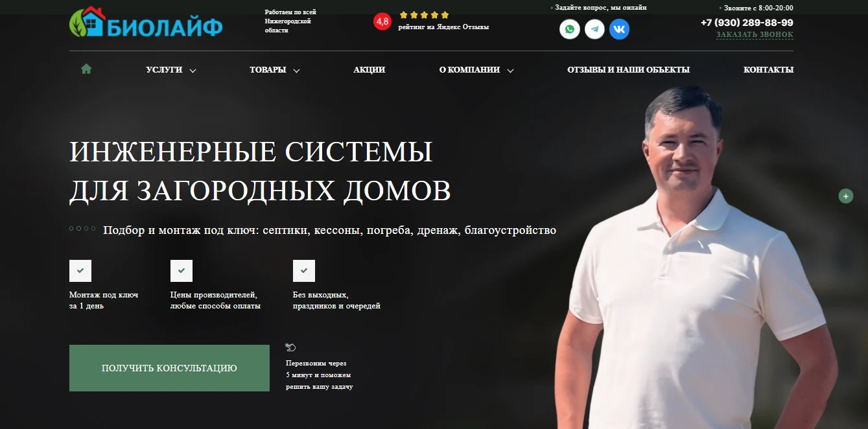This screenshot has height=429, width=868.
Task: Click checkmark box above Монтаж под ключ
Action: coord(80,271)
